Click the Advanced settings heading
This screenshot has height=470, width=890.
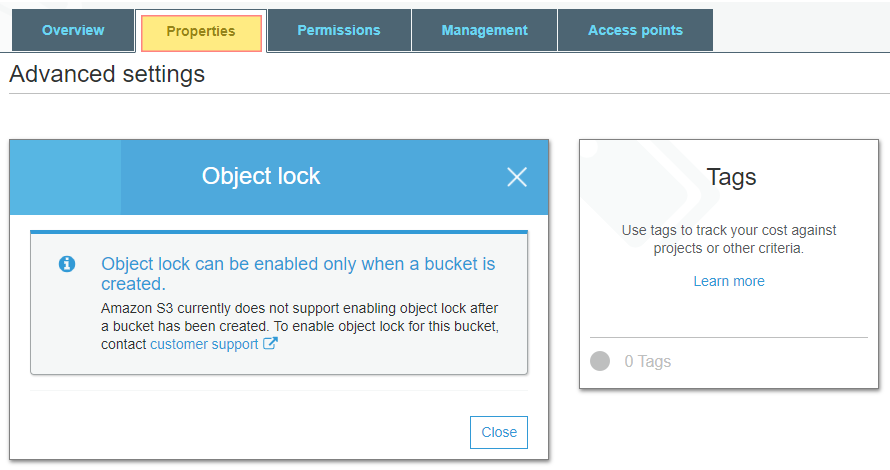[107, 74]
